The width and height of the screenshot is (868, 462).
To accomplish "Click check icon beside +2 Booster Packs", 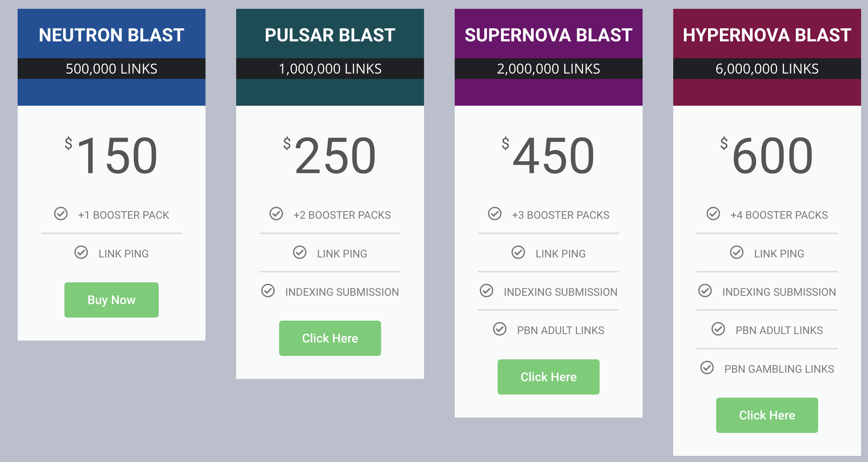I will pyautogui.click(x=276, y=214).
